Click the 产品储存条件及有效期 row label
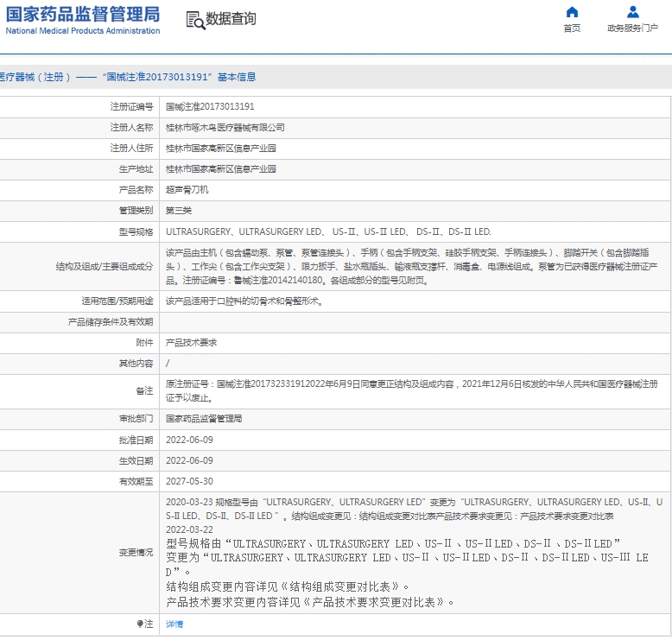This screenshot has height=640, width=672. (x=111, y=322)
